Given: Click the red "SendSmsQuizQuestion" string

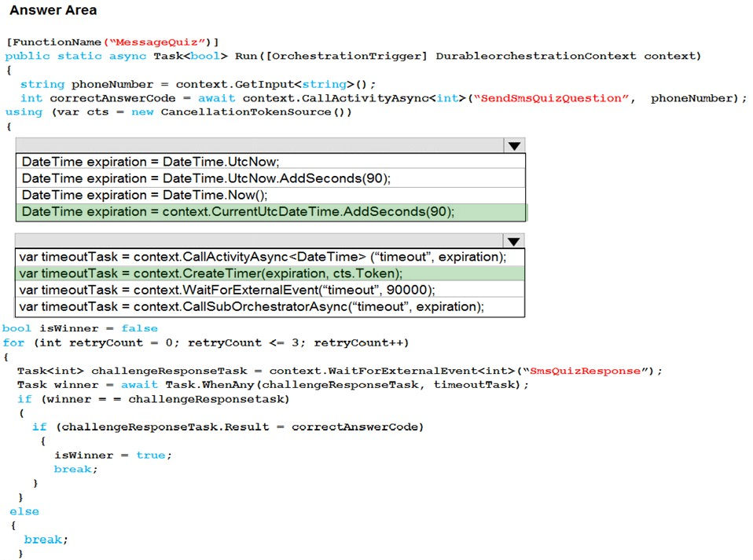Looking at the screenshot, I should point(551,98).
